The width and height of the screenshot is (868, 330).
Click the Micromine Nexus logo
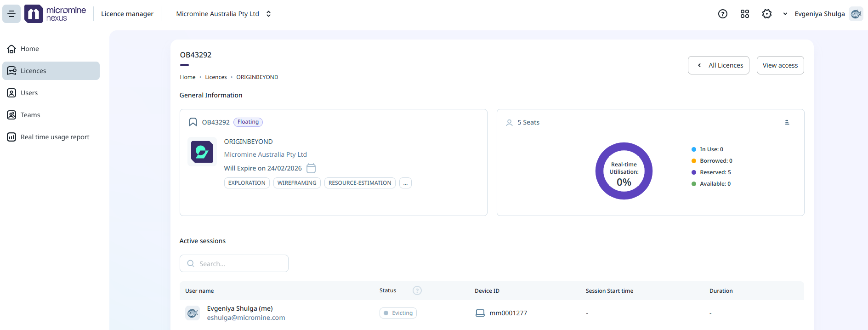[55, 14]
